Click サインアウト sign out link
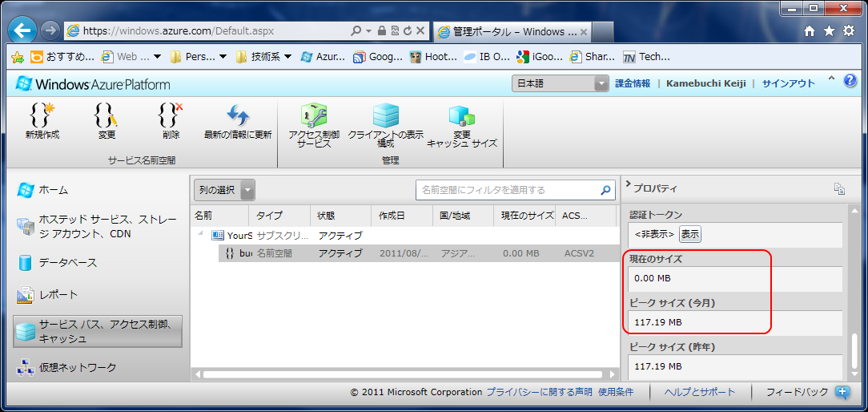Image resolution: width=868 pixels, height=412 pixels. [x=788, y=83]
